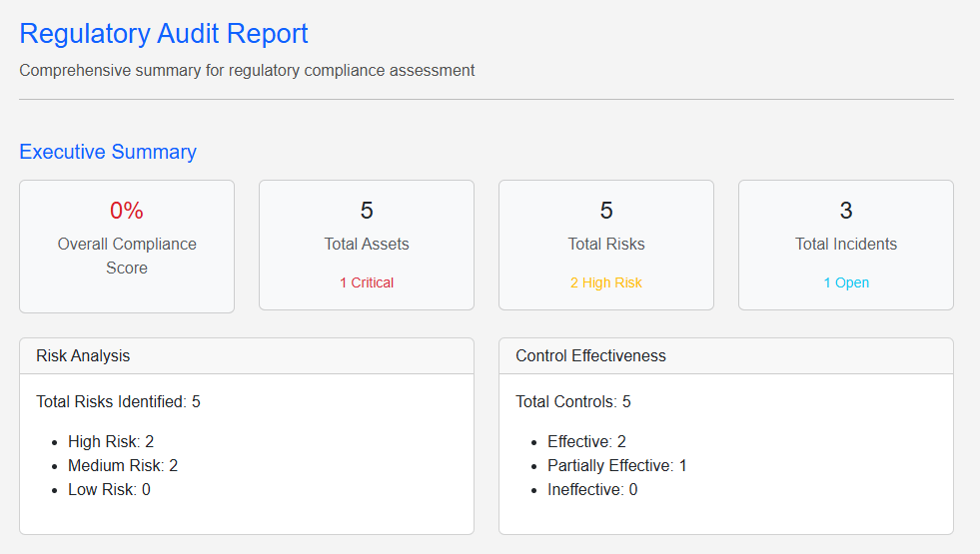
Task: Click the Partially Effective: 1 list item
Action: coord(616,465)
